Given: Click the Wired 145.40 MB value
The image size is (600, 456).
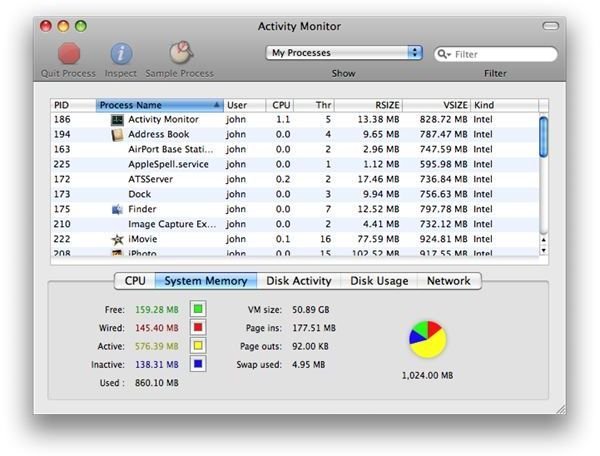Looking at the screenshot, I should pos(157,328).
